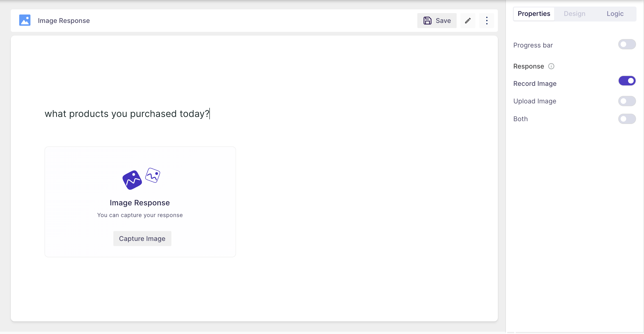This screenshot has width=644, height=334.
Task: Click 'You can capture your response' text
Action: tap(140, 215)
